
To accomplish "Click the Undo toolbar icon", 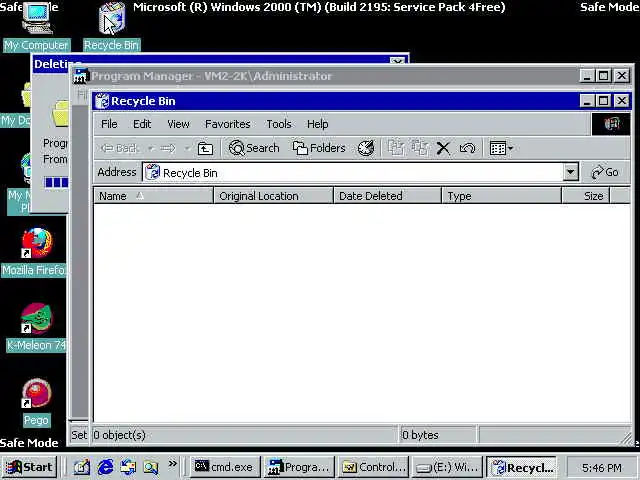I will [467, 148].
